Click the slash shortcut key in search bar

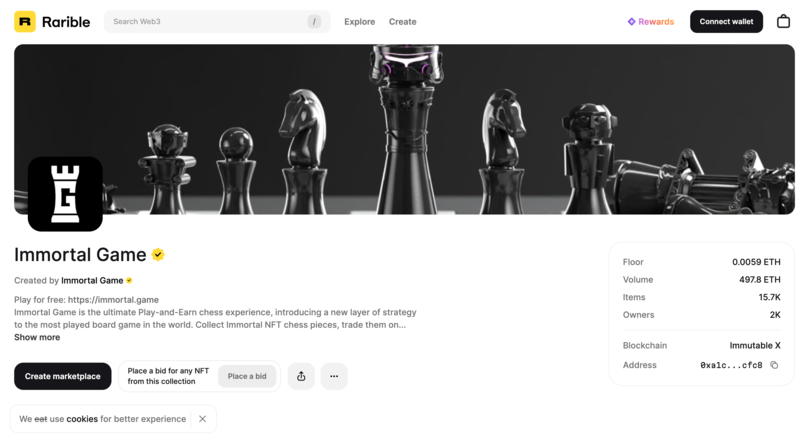tap(314, 21)
